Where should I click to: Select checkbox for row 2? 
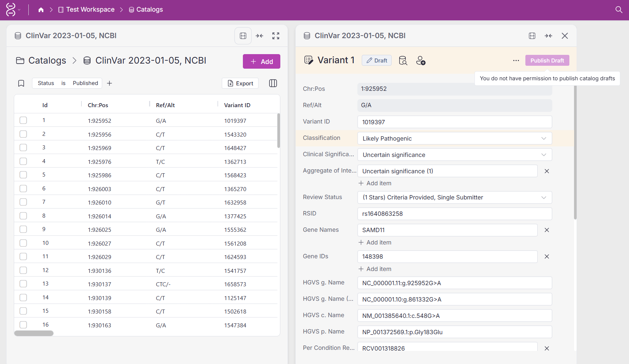click(x=23, y=134)
